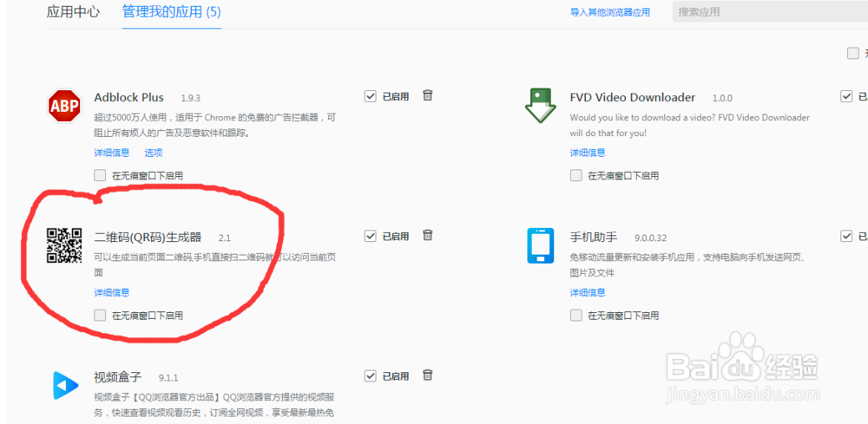Click the Adblock Plus extension title

[129, 97]
